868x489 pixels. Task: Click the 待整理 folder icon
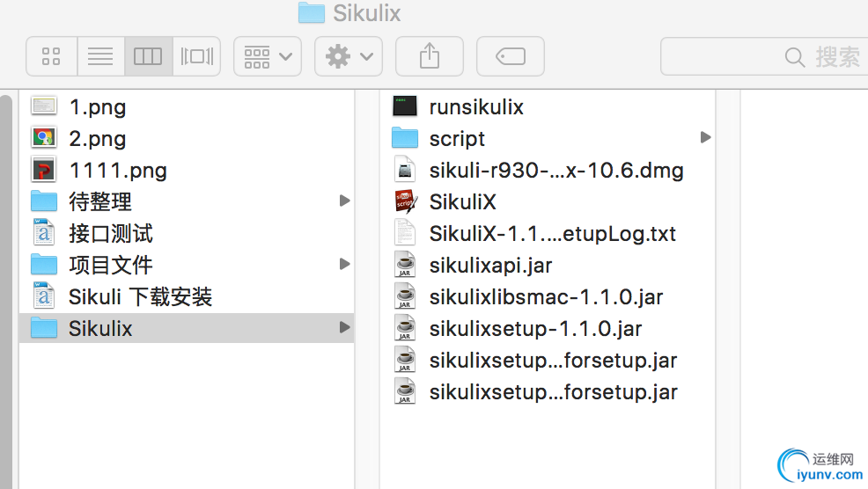coord(44,201)
